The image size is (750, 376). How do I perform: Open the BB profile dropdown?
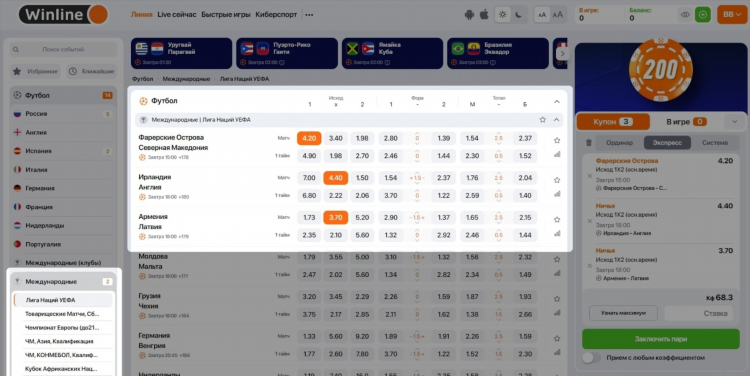[x=732, y=15]
